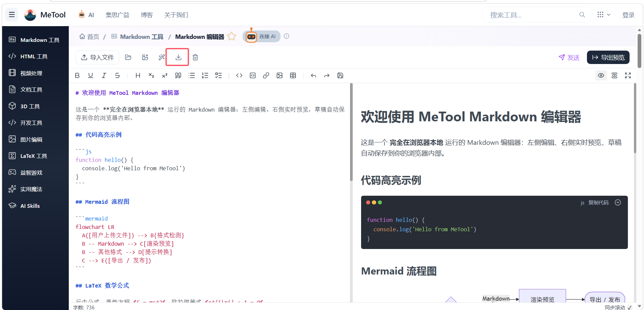
Task: Open 博客 menu
Action: tap(147, 15)
